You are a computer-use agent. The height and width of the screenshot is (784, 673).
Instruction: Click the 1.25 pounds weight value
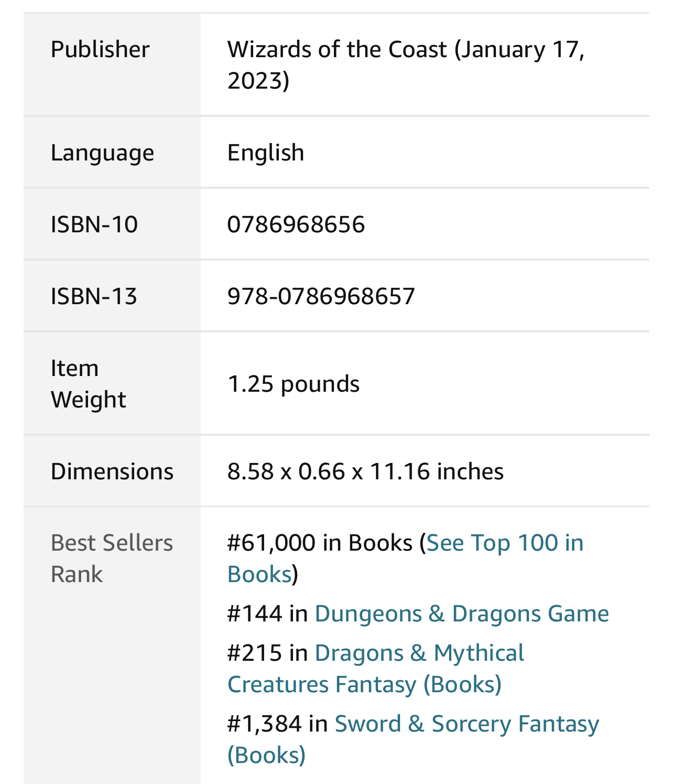tap(293, 384)
